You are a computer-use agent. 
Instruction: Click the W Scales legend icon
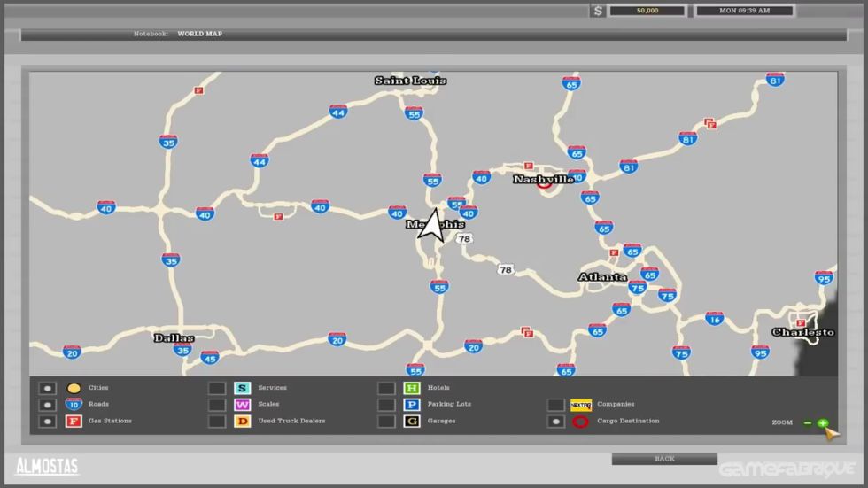pyautogui.click(x=243, y=405)
